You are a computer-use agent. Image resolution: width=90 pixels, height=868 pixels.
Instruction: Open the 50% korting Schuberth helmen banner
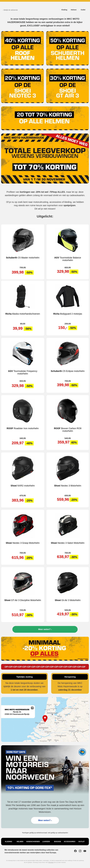click(68, 48)
